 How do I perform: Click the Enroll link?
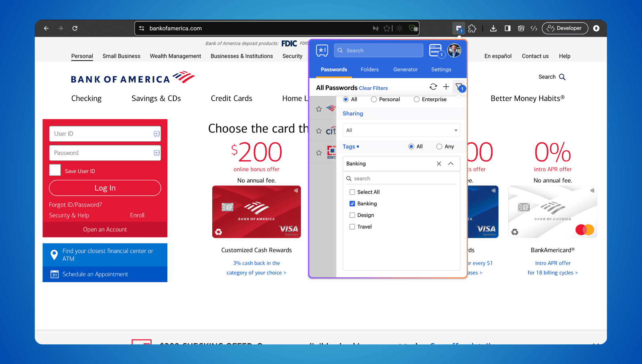point(137,216)
